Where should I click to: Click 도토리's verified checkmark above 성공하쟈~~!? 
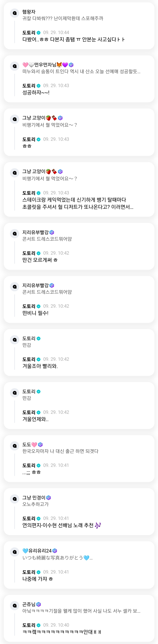point(39,86)
